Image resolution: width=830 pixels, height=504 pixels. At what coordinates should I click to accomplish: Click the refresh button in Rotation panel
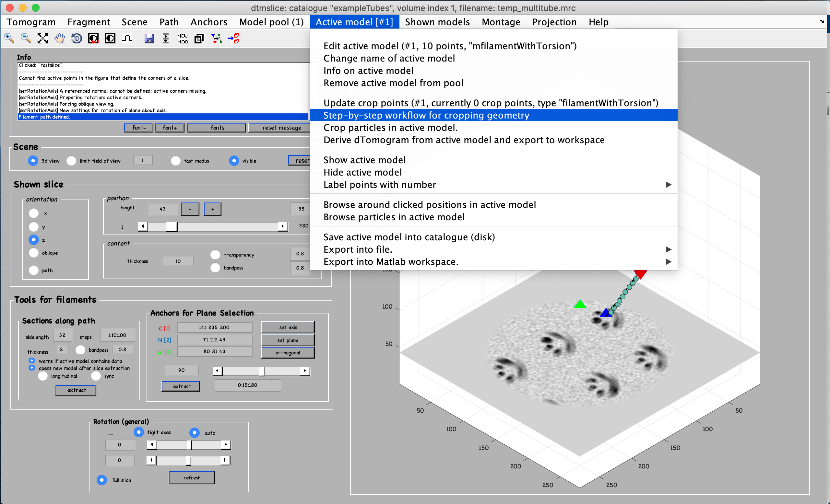click(x=192, y=478)
